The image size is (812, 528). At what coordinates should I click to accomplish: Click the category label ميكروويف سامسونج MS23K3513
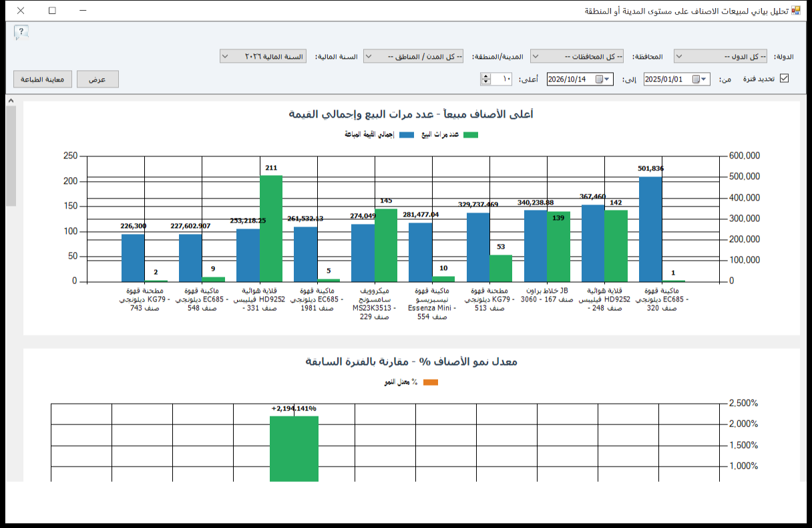click(x=375, y=303)
